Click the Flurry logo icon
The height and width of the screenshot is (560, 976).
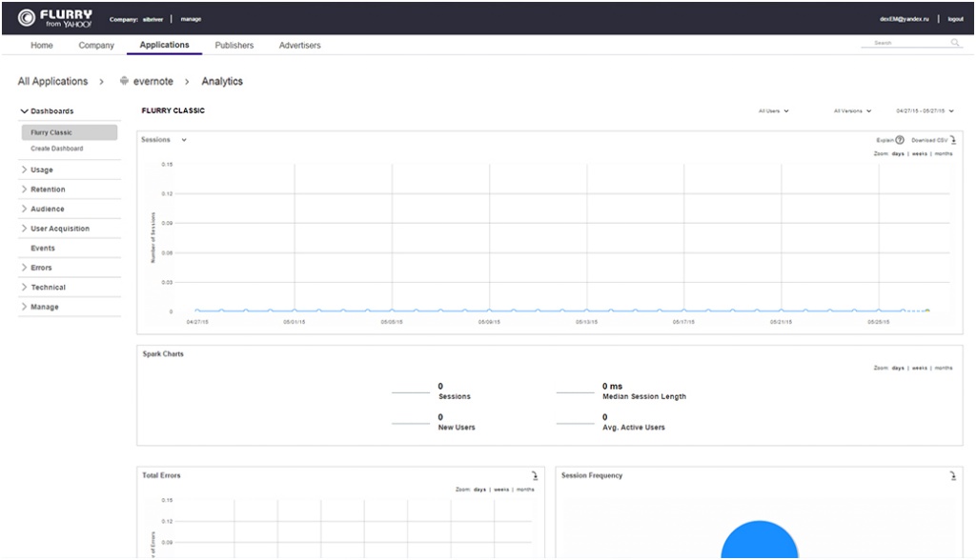click(x=26, y=18)
